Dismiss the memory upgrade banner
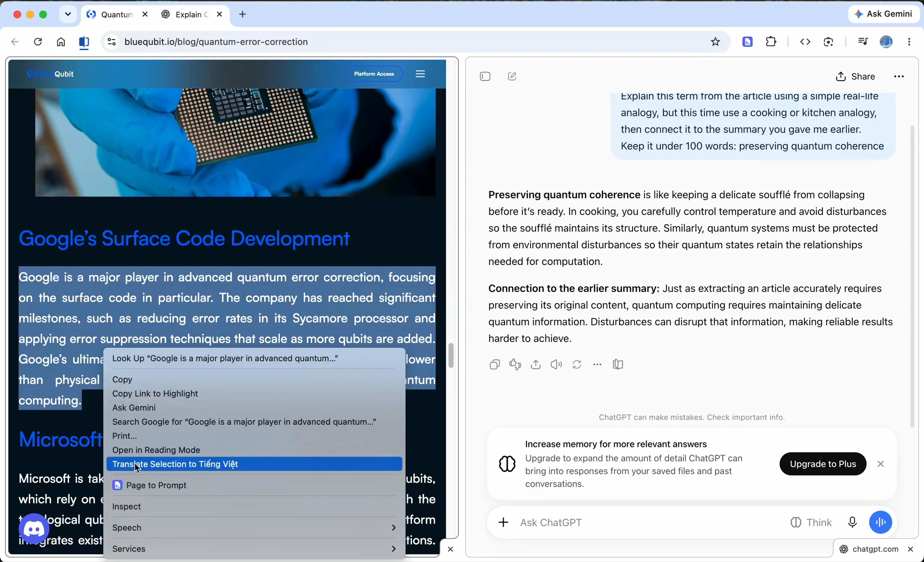Image resolution: width=924 pixels, height=562 pixels. coord(880,464)
